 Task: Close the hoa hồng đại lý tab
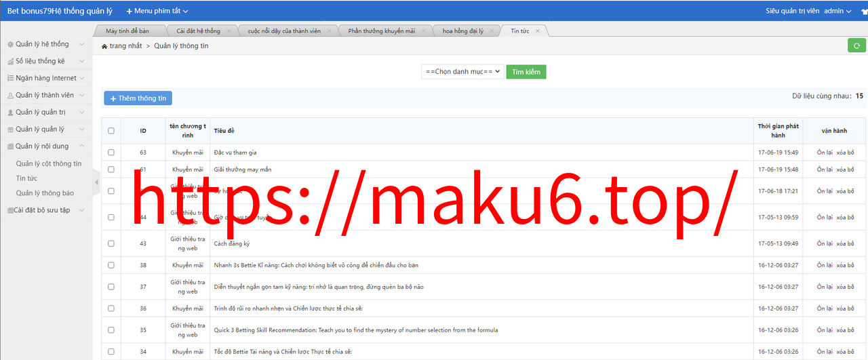point(492,31)
